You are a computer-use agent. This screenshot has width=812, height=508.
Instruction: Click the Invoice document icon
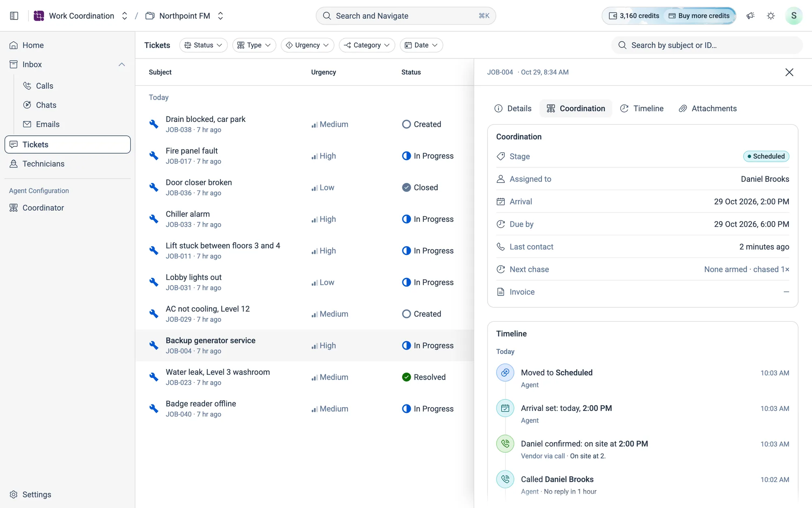click(501, 292)
